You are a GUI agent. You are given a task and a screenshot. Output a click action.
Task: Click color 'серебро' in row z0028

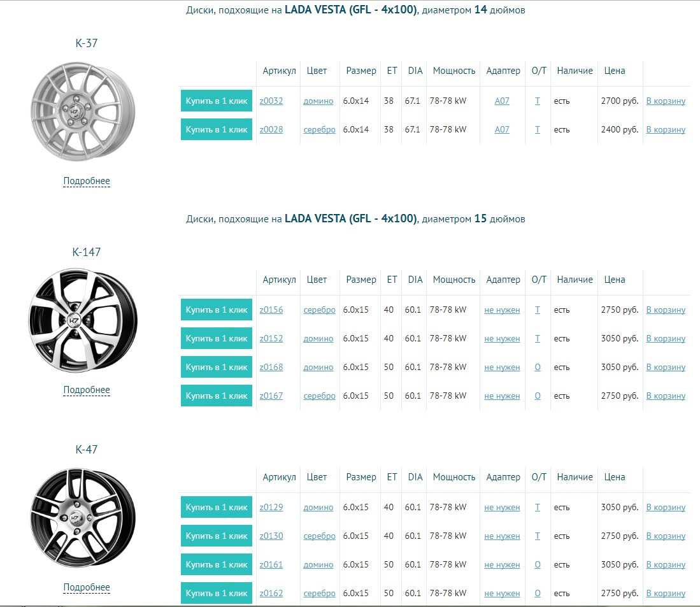(319, 130)
